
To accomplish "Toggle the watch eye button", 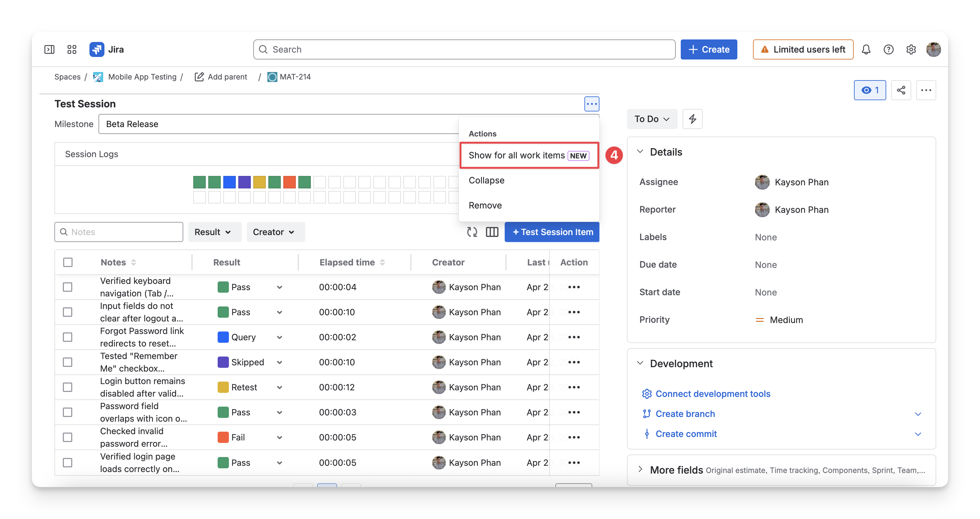I will (870, 90).
